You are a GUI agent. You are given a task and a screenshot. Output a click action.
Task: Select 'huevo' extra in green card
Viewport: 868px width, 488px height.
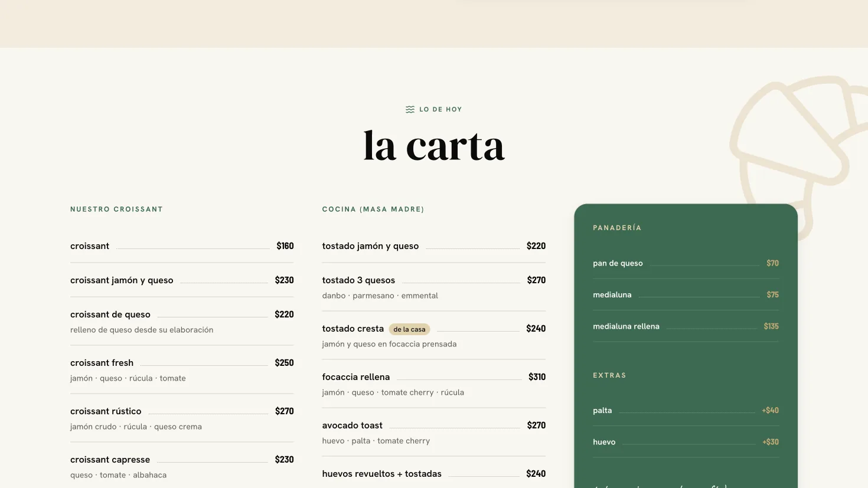[604, 442]
